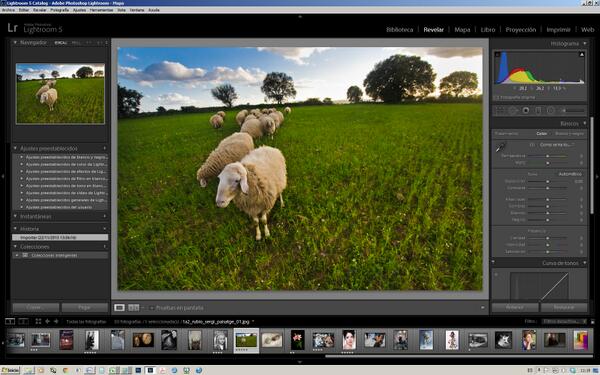Adjust the Exposición slider handle
Image resolution: width=600 pixels, height=375 pixels.
(x=548, y=181)
